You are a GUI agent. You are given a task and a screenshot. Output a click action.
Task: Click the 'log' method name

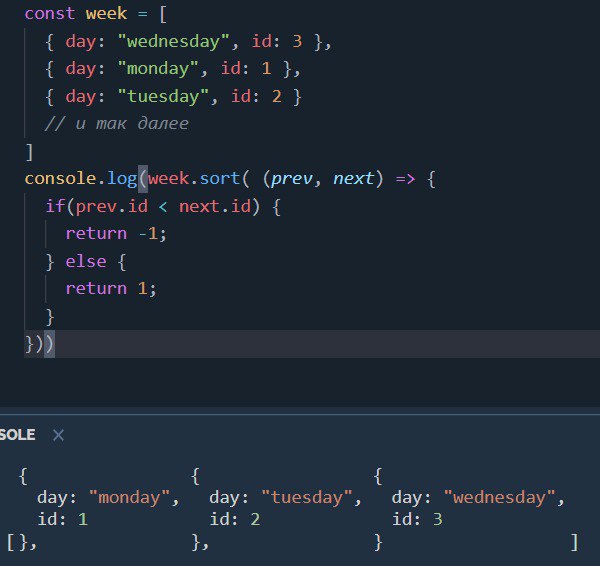click(x=122, y=179)
